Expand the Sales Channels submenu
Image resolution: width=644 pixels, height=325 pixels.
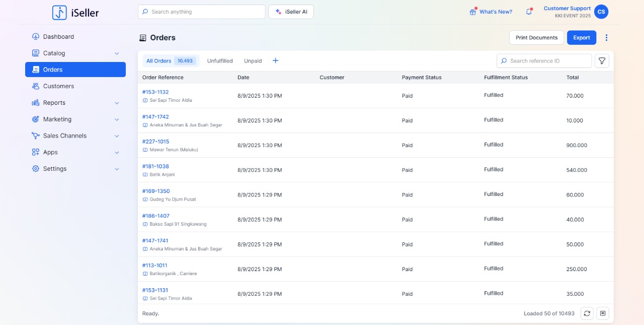pos(117,136)
